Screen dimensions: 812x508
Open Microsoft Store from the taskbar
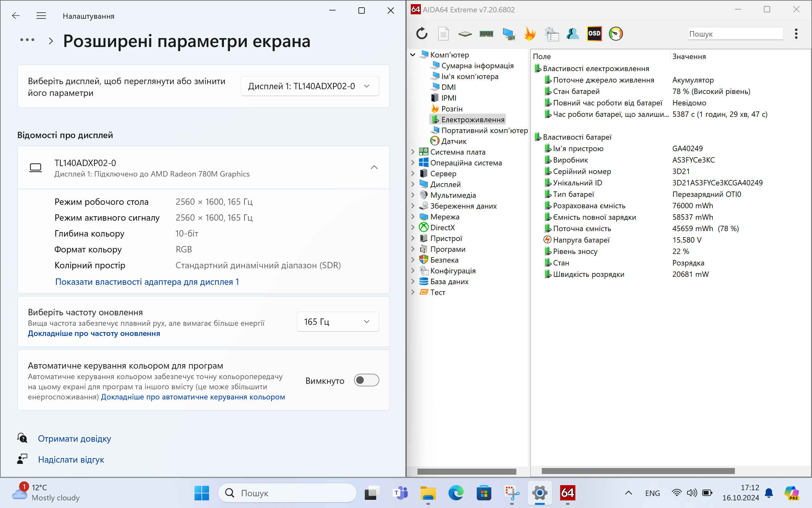coord(484,493)
